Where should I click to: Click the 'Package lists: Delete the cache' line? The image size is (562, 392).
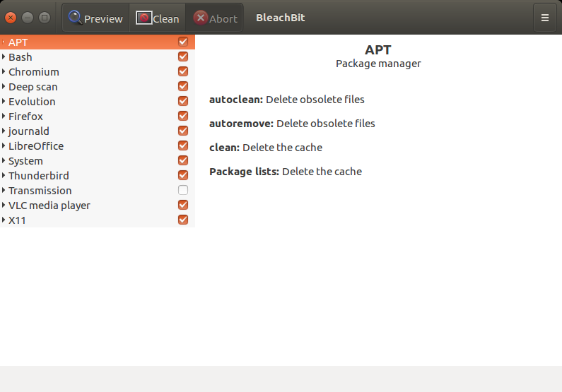[x=286, y=172]
